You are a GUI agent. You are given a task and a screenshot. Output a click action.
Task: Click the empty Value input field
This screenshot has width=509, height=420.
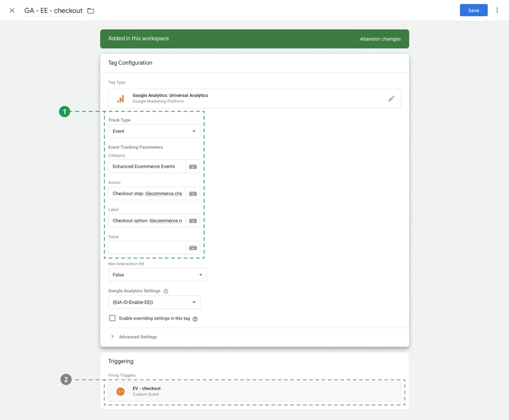[147, 247]
